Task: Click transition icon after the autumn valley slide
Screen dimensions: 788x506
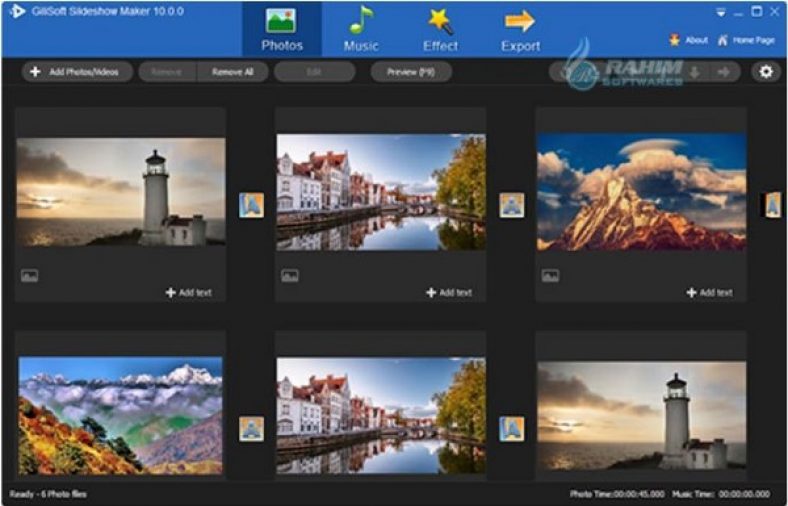Action: click(x=251, y=429)
